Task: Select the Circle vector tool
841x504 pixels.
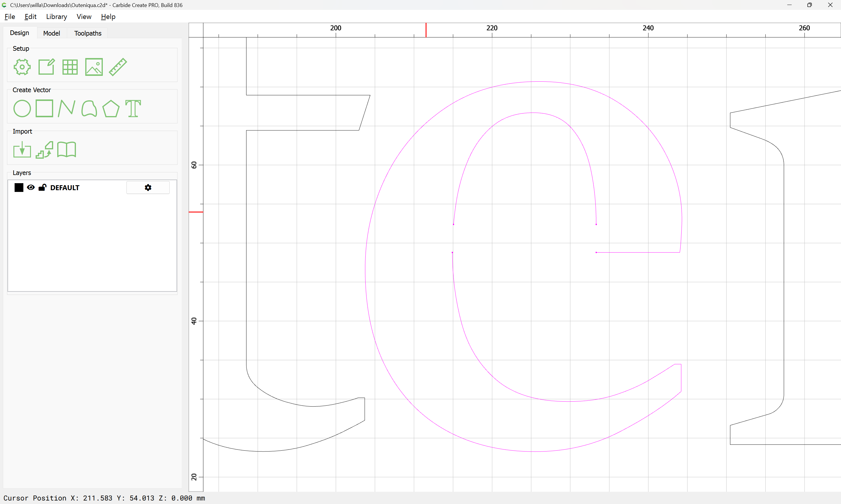Action: click(22, 109)
